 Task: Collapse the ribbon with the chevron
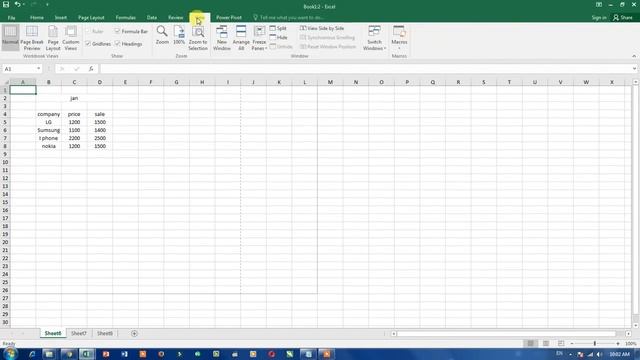[634, 56]
